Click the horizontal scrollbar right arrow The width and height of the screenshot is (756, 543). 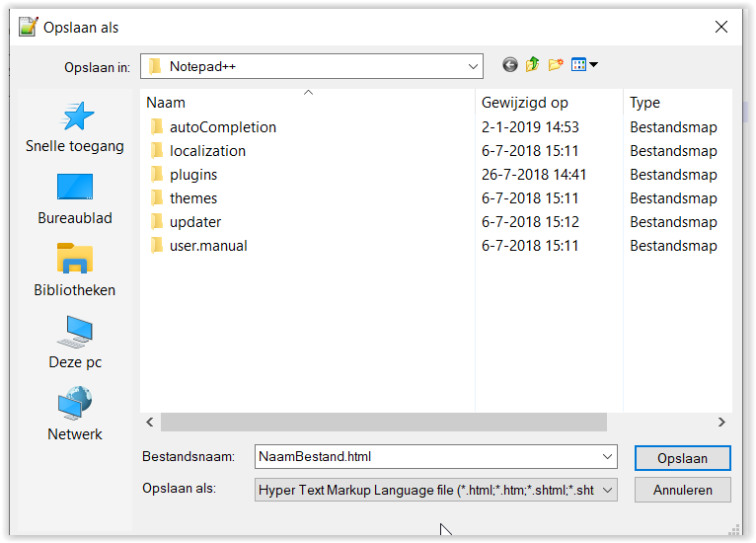pyautogui.click(x=721, y=423)
